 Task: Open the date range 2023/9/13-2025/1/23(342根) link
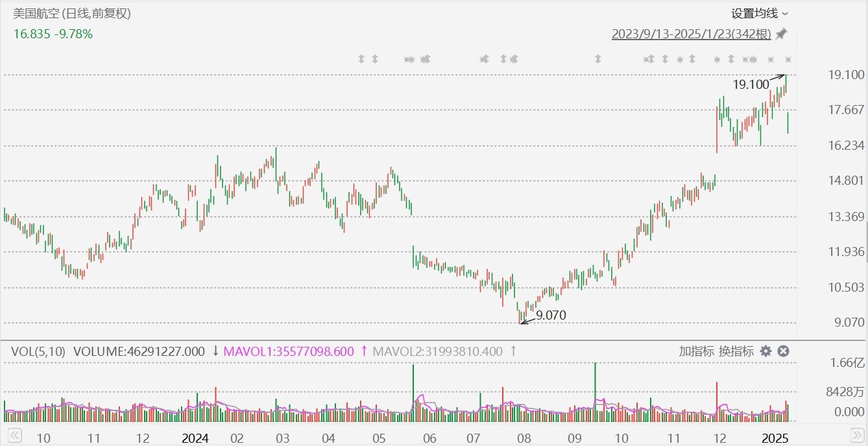click(x=692, y=34)
